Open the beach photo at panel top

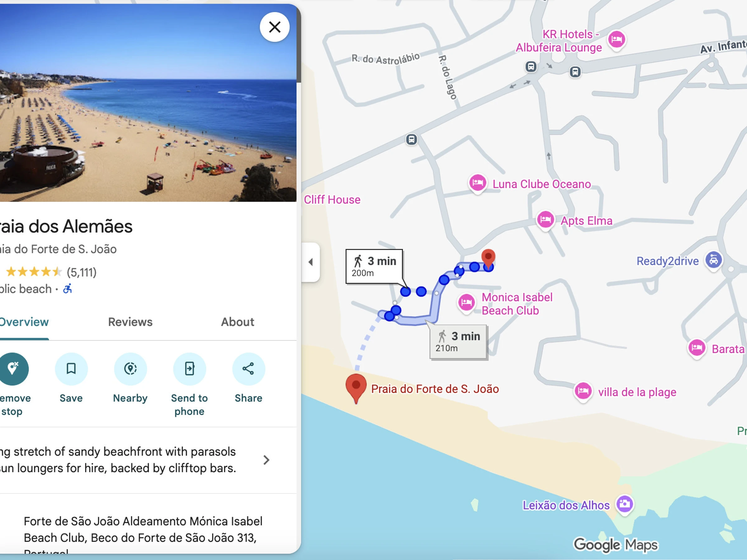point(148,103)
